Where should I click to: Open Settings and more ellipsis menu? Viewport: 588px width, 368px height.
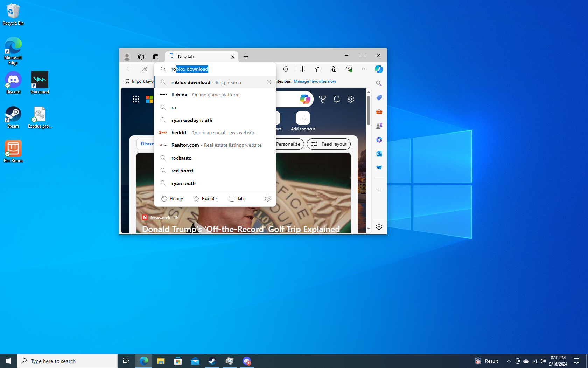tap(364, 69)
